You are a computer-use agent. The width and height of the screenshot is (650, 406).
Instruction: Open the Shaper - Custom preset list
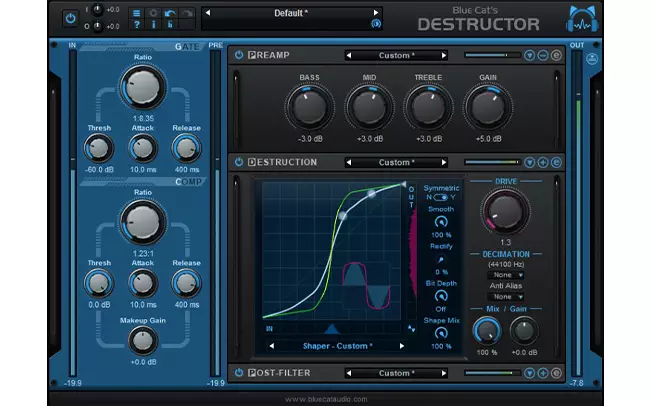click(x=337, y=346)
